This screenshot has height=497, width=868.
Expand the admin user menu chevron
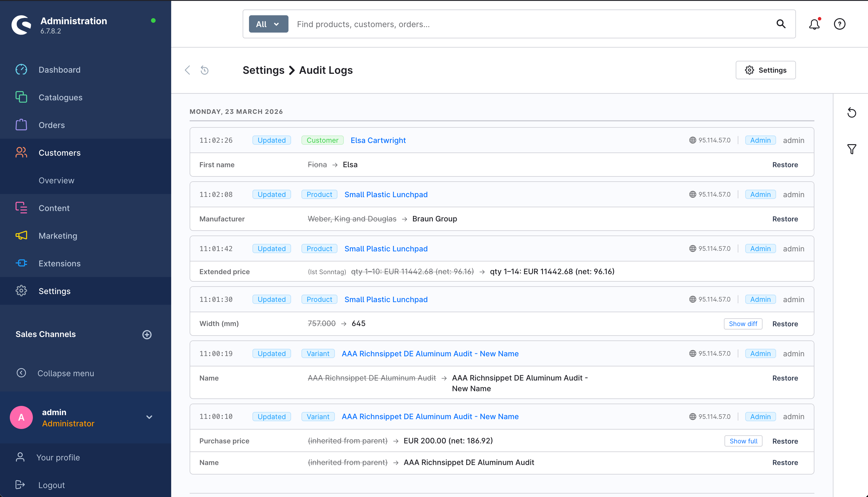[149, 417]
